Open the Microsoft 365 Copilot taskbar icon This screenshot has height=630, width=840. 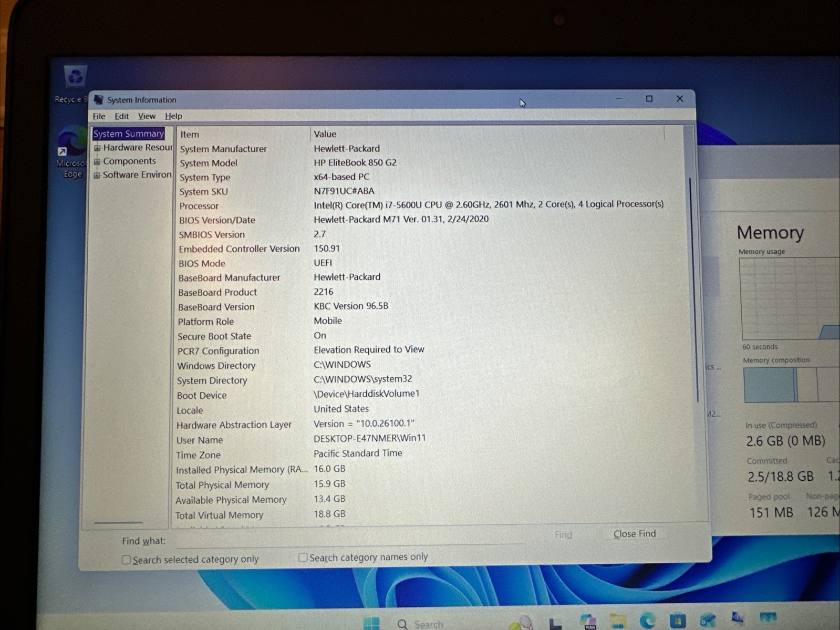click(588, 622)
